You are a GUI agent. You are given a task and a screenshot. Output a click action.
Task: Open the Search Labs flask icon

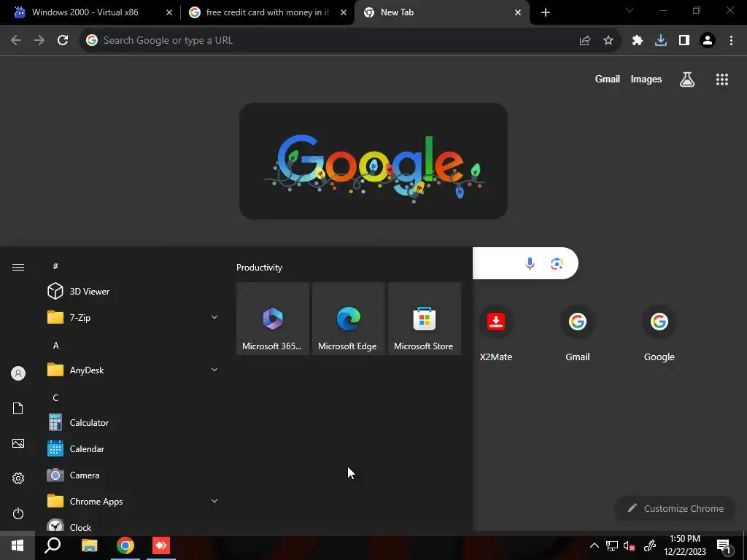(x=687, y=79)
